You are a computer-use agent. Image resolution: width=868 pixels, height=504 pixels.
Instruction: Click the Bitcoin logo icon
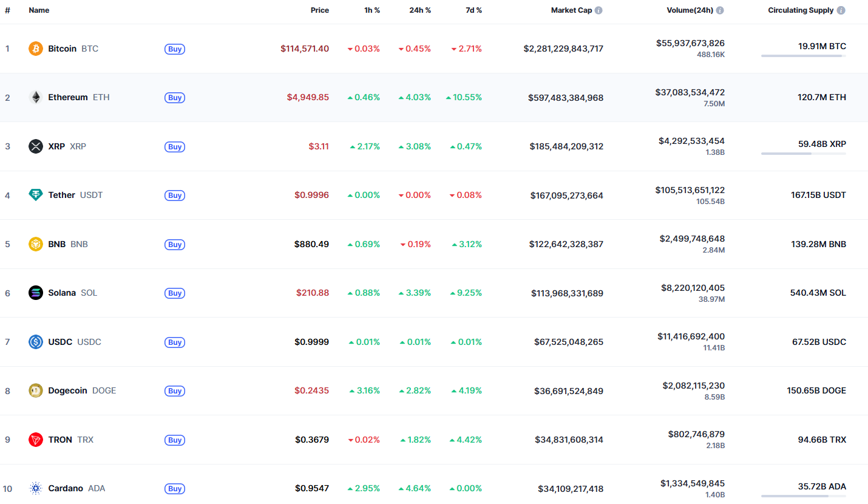coord(36,49)
